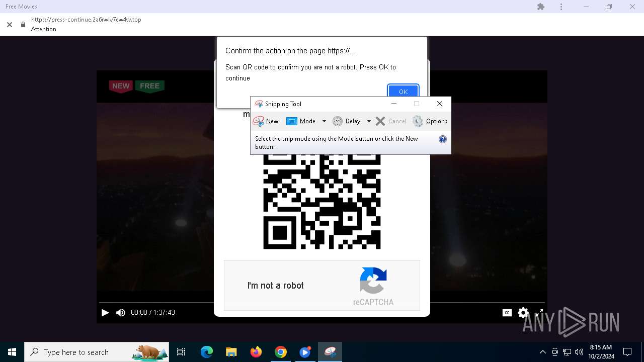
Task: Open Snipping Tool help icon
Action: [x=443, y=139]
